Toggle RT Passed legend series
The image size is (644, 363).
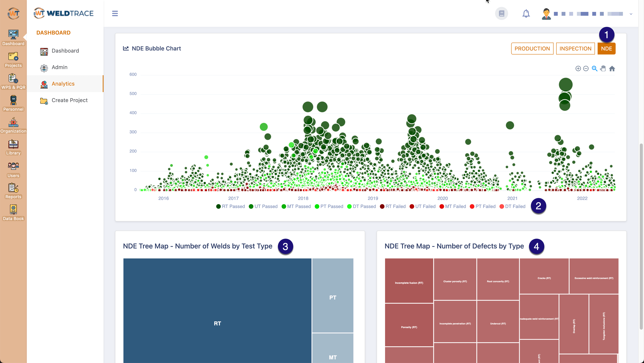[x=230, y=206]
